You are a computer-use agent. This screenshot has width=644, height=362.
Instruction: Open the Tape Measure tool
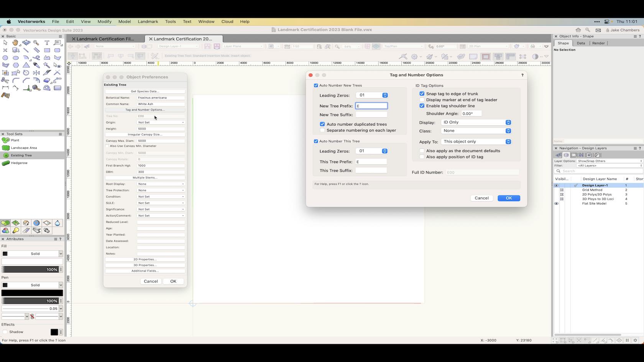click(36, 88)
